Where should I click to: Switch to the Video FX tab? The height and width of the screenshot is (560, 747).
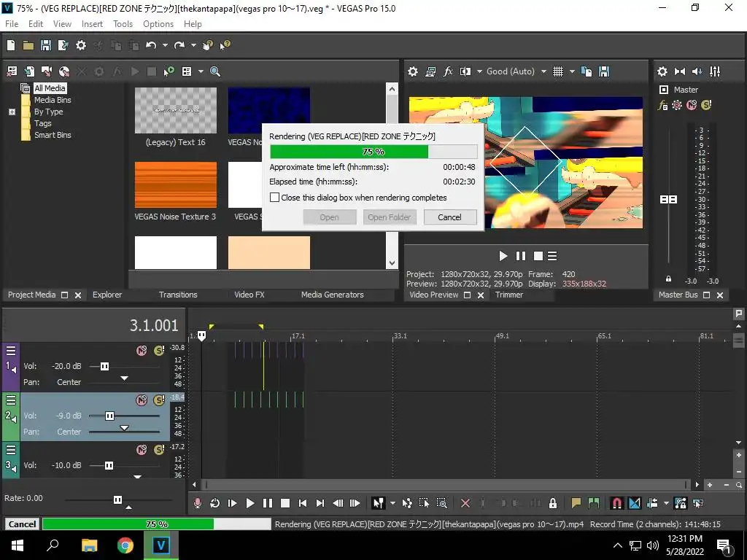tap(249, 295)
